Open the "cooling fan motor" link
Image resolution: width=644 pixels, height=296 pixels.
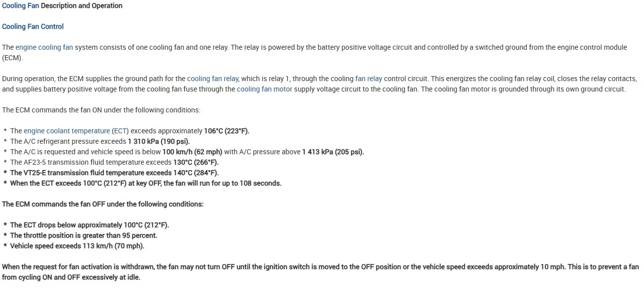point(264,90)
